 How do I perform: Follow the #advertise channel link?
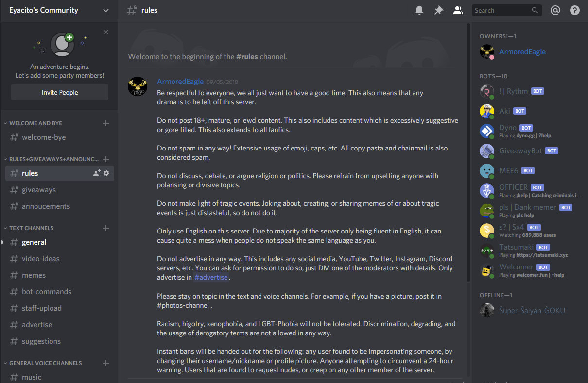(211, 277)
